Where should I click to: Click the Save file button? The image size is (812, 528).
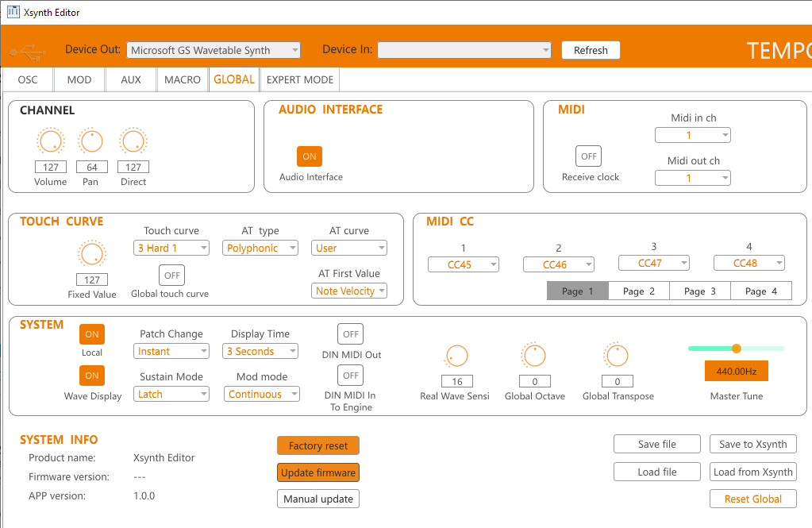click(x=656, y=444)
